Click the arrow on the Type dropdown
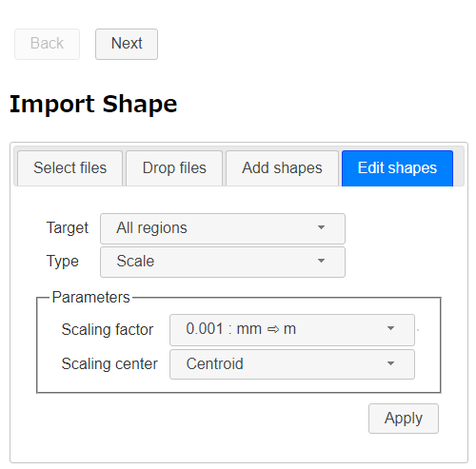476x469 pixels. coord(321,261)
